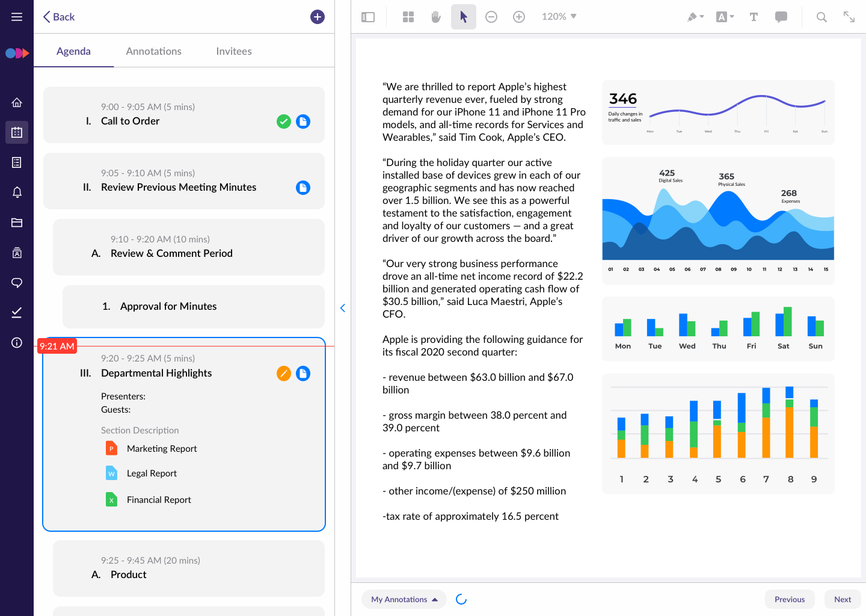866x616 pixels.
Task: Switch to the Invitees tab
Action: coord(234,51)
